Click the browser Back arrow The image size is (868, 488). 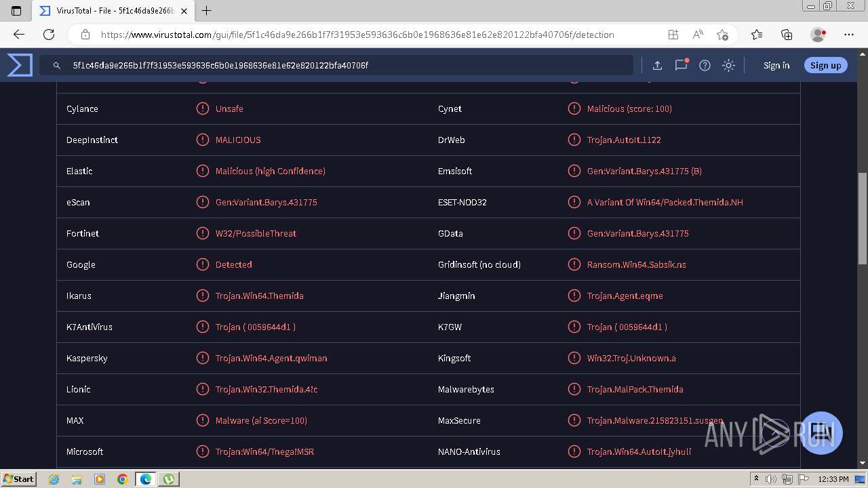19,35
